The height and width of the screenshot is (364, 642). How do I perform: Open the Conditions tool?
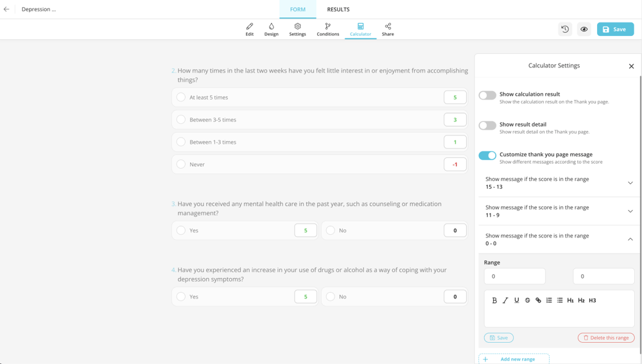327,30
